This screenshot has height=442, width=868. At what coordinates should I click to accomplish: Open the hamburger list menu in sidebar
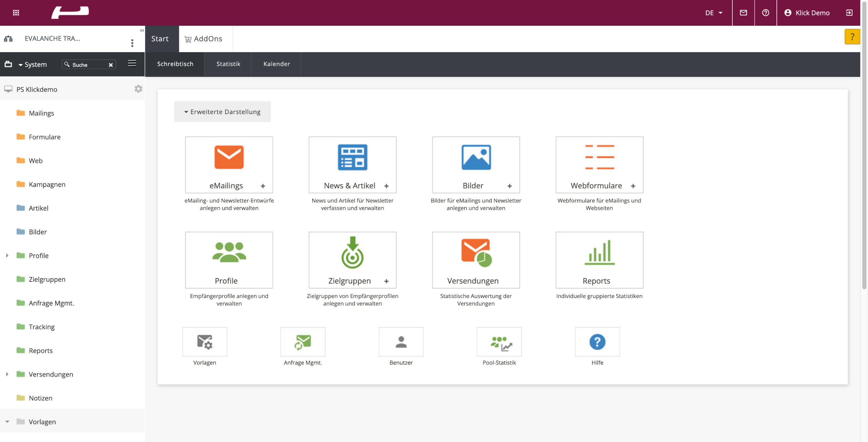(132, 63)
